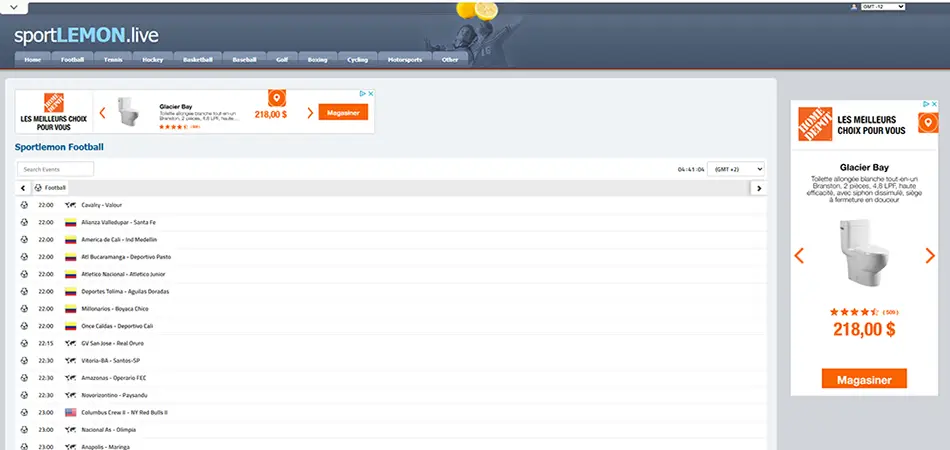Open the Other tab
This screenshot has height=450, width=950.
click(x=450, y=59)
